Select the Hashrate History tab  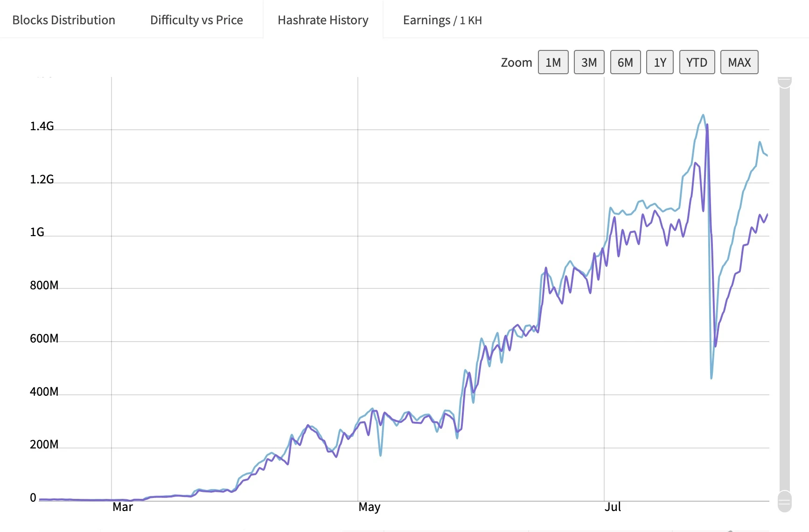(x=323, y=20)
